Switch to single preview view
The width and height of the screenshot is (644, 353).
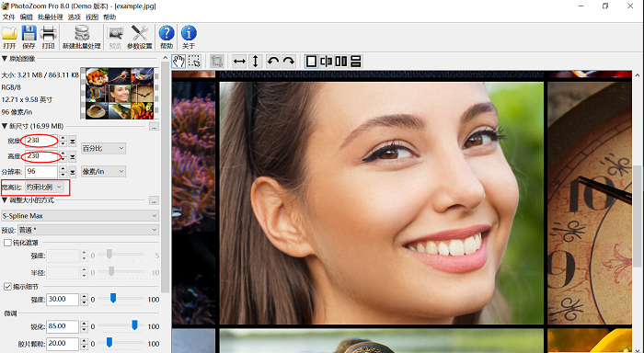(x=311, y=62)
